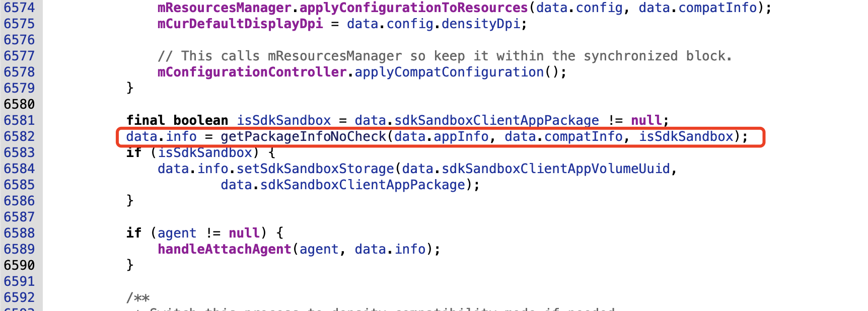Click the appInfo field in getPackageInfoNoCheck call
868x311 pixels.
pos(461,136)
